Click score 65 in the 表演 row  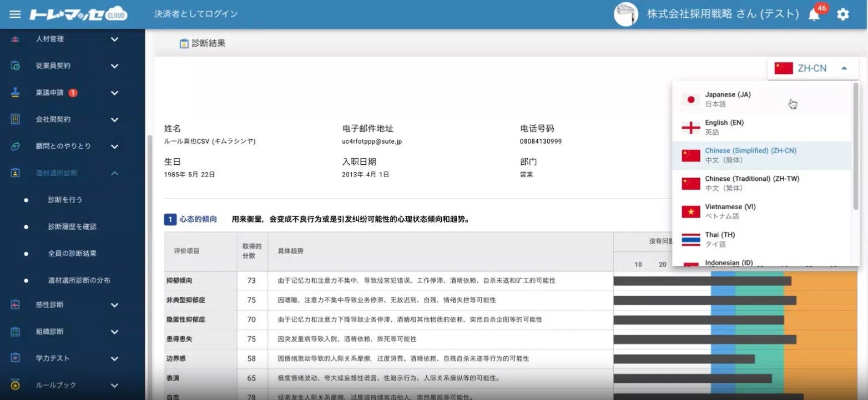[x=252, y=378]
